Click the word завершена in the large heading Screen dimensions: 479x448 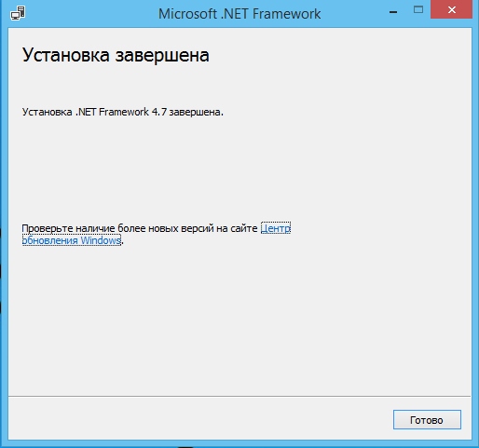[162, 56]
